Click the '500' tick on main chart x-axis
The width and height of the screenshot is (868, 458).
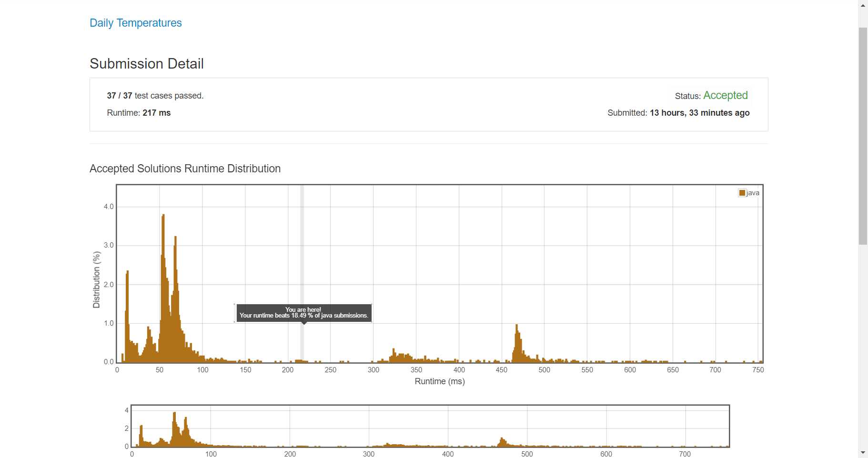click(544, 370)
